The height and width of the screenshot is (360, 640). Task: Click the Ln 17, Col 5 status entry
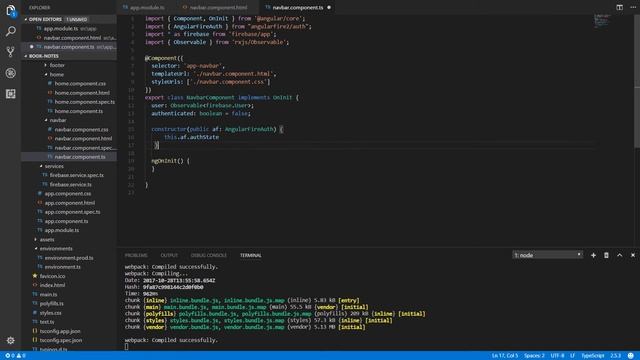click(x=504, y=356)
